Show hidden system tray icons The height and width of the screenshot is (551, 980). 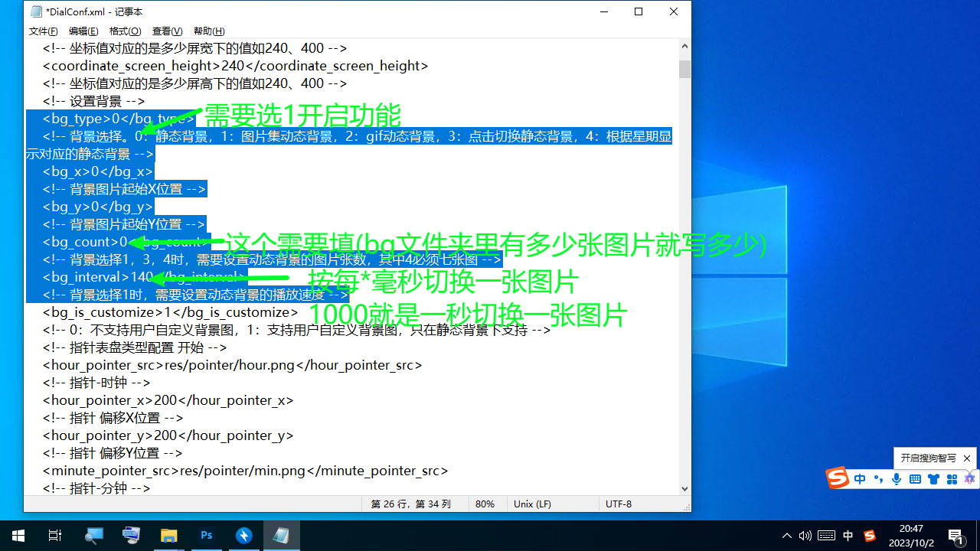click(786, 536)
